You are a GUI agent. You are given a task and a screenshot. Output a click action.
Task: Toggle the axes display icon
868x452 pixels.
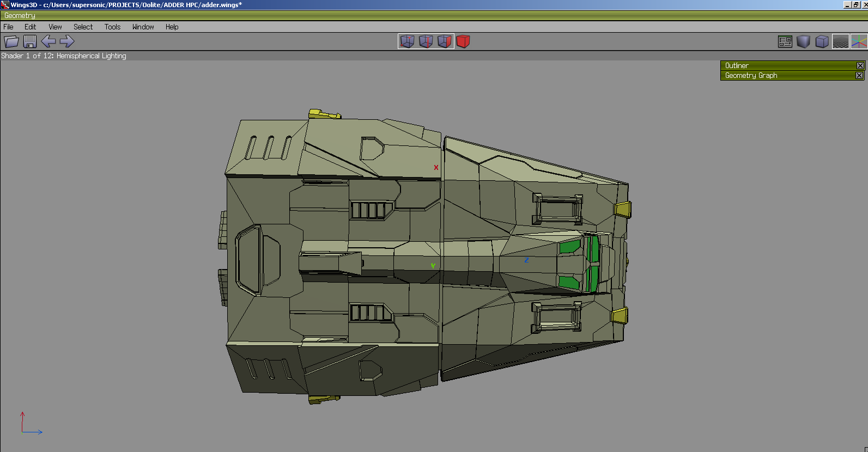click(859, 41)
